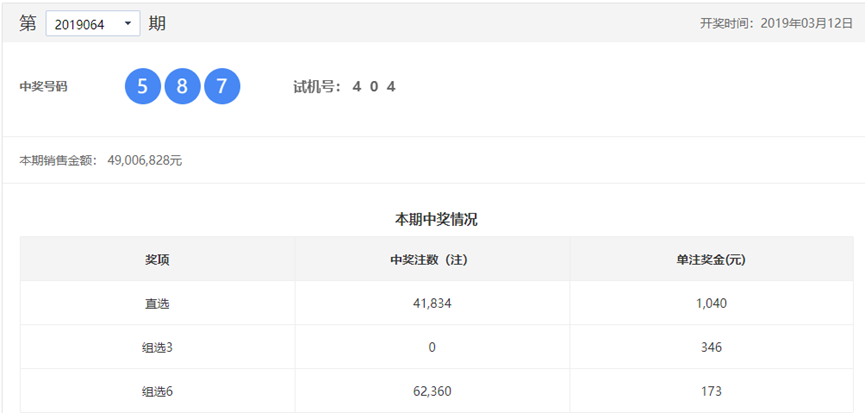Click the 开奖时间 2019年03月12日 date
The image size is (865, 413).
click(776, 24)
